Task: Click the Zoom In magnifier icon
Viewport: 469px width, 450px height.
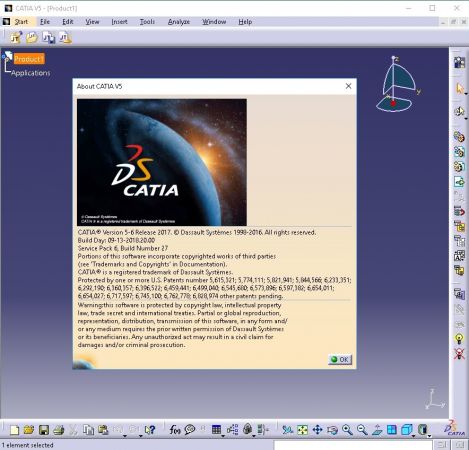Action: 347,430
